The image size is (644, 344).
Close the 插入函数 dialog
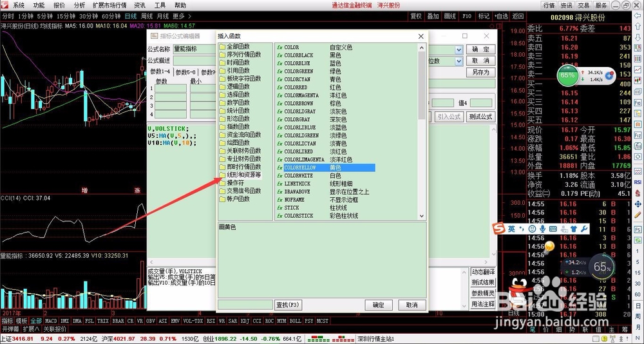point(421,36)
